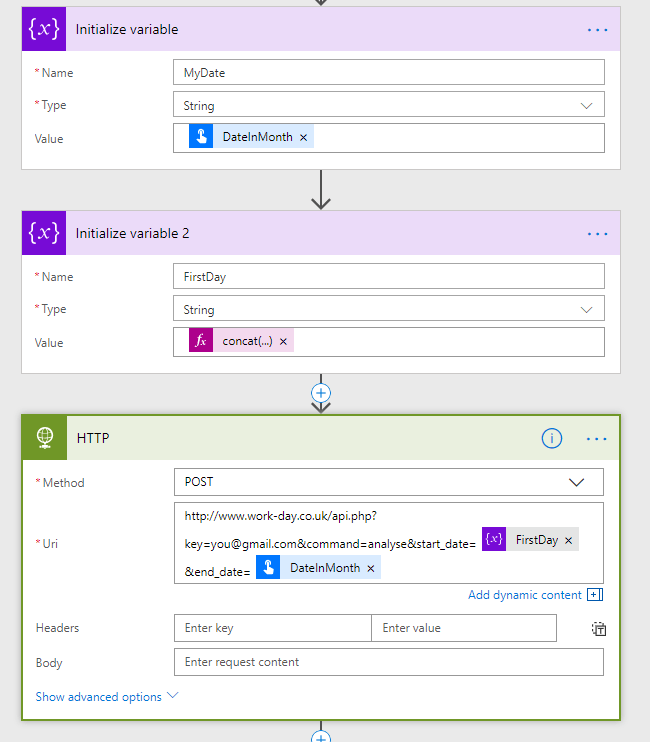
Task: Remove the DateInMonth token from the MyDate Value field
Action: point(304,137)
